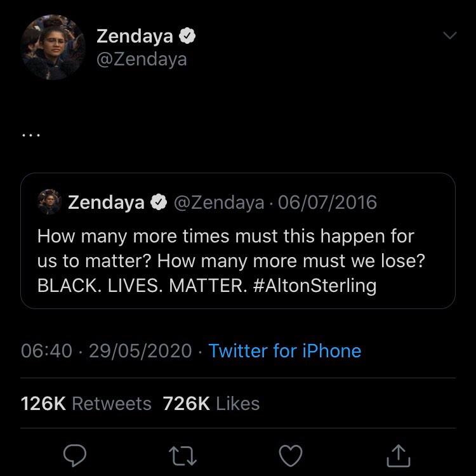Open tweet options chevron menu

pyautogui.click(x=449, y=37)
